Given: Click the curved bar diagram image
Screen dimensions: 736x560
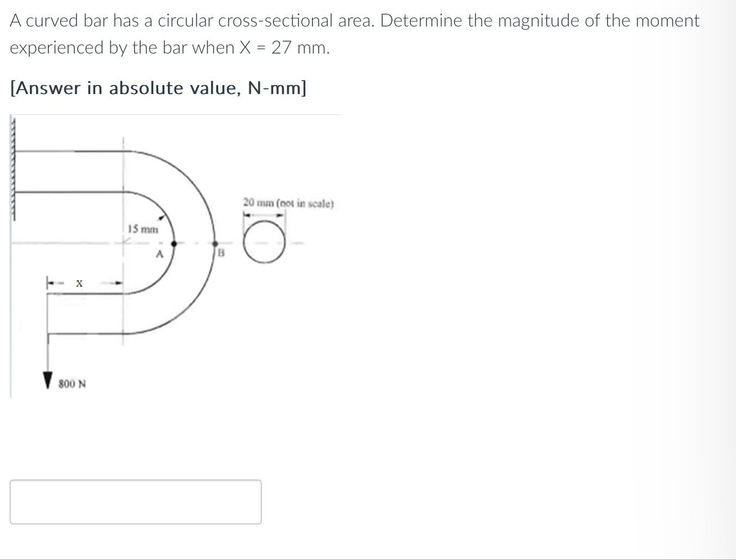Looking at the screenshot, I should [x=169, y=254].
